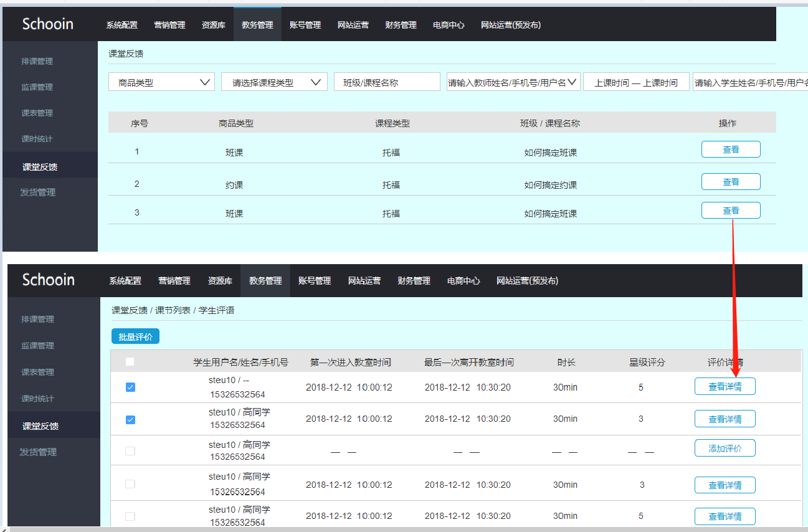808x532 pixels.
Task: Expand the 商品类型 dropdown filter
Action: click(162, 82)
